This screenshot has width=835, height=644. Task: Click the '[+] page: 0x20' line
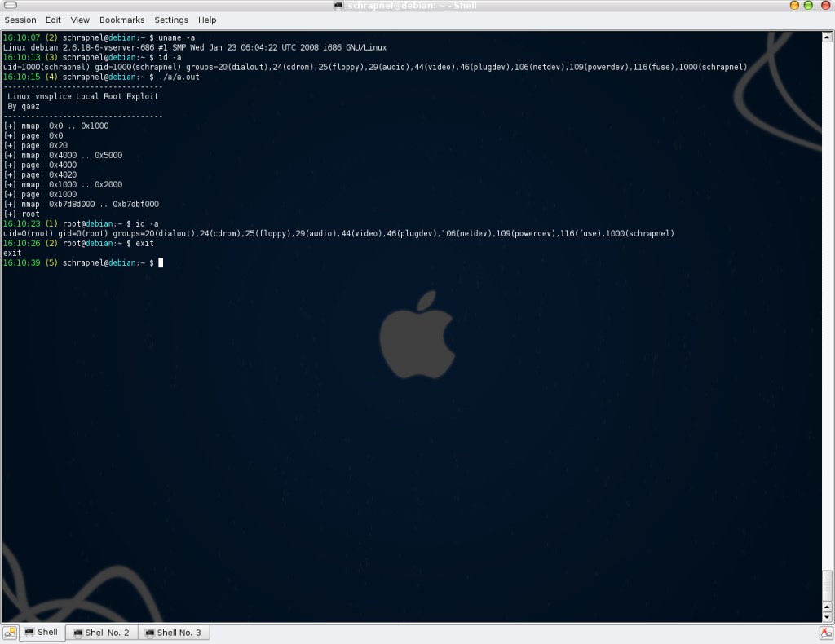[35, 145]
